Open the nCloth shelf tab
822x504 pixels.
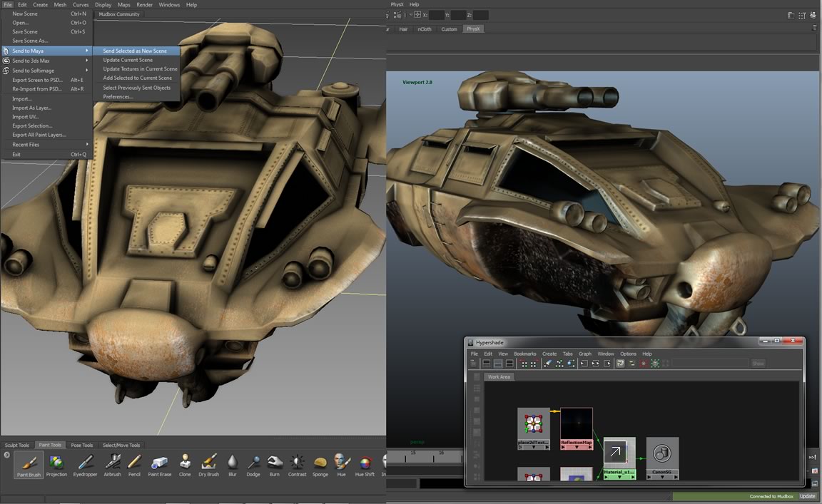point(424,29)
